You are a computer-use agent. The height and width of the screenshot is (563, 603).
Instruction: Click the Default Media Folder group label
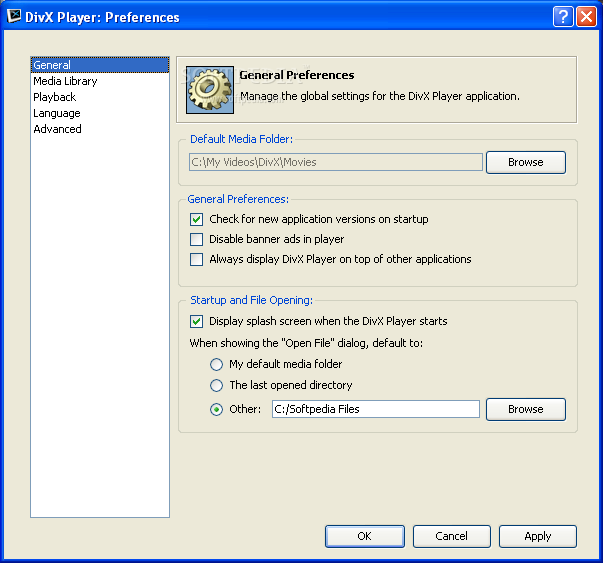242,139
